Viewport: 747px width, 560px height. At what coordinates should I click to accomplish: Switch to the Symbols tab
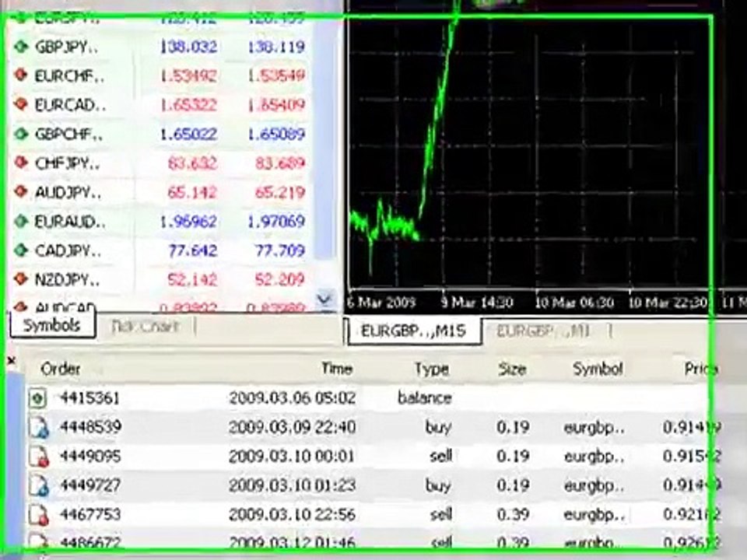pyautogui.click(x=52, y=325)
